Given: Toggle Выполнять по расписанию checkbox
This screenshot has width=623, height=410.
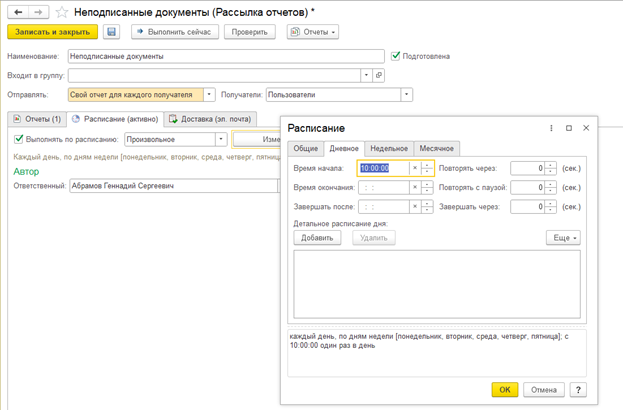Looking at the screenshot, I should tap(18, 139).
